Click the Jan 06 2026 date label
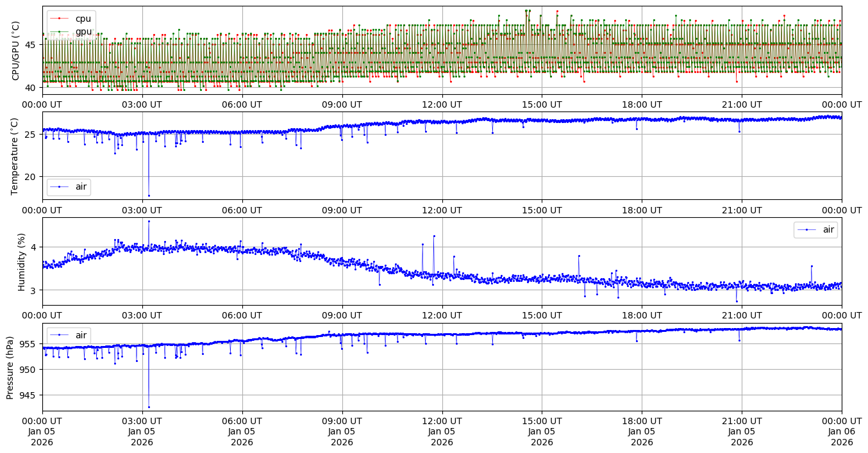This screenshot has height=453, width=868. 841,437
